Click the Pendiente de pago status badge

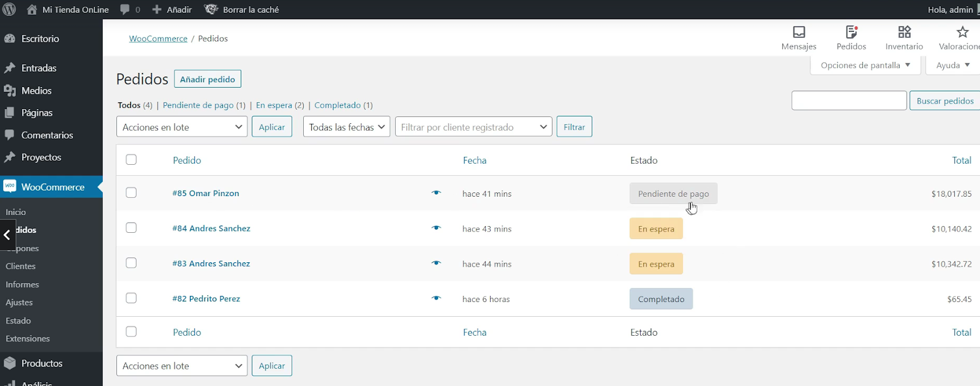(674, 194)
